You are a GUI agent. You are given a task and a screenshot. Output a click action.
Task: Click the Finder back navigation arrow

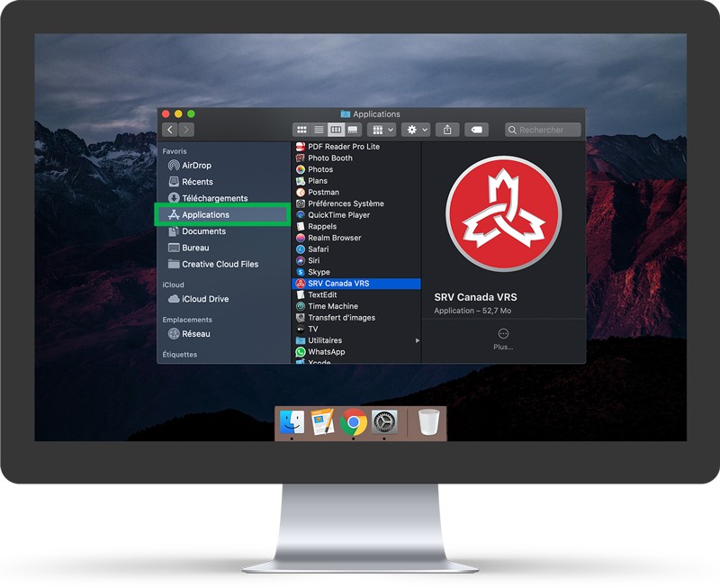click(170, 130)
